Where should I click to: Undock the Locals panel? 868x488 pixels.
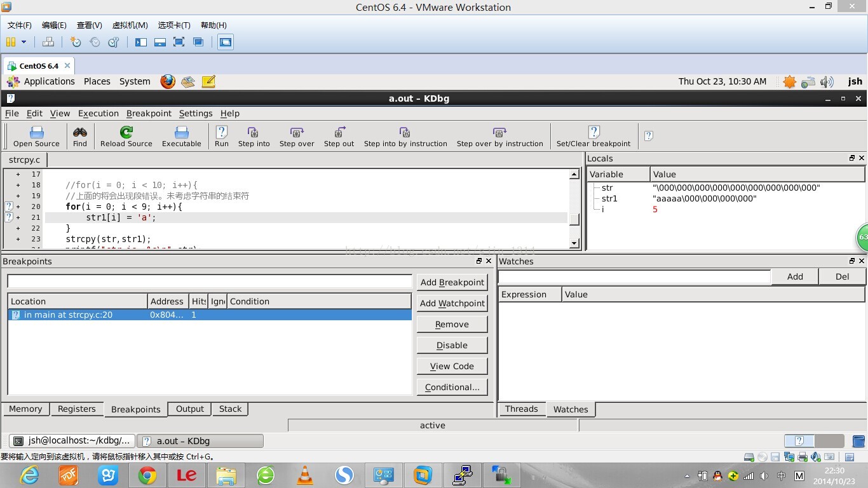pos(852,158)
